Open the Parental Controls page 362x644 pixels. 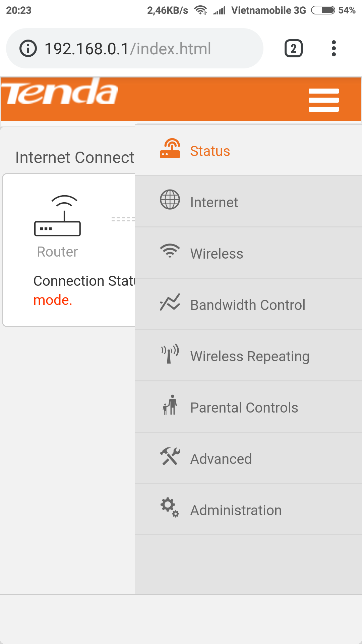[248, 407]
